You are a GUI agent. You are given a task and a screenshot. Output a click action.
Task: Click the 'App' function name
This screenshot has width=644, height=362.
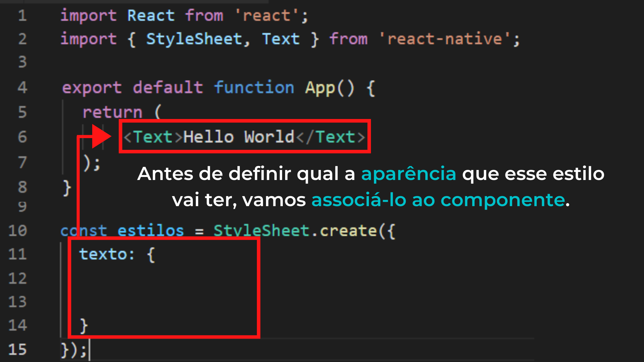pos(320,88)
